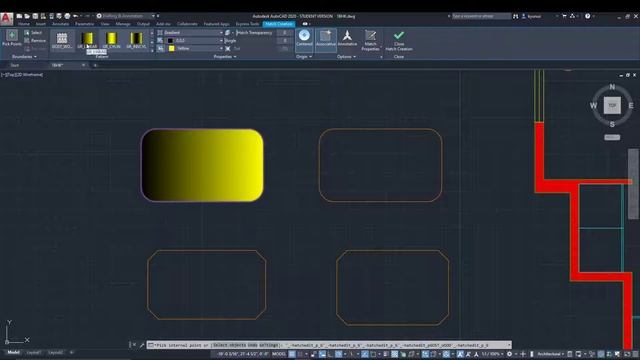Click the search keyword input field
640x360 pixels.
tap(481, 16)
